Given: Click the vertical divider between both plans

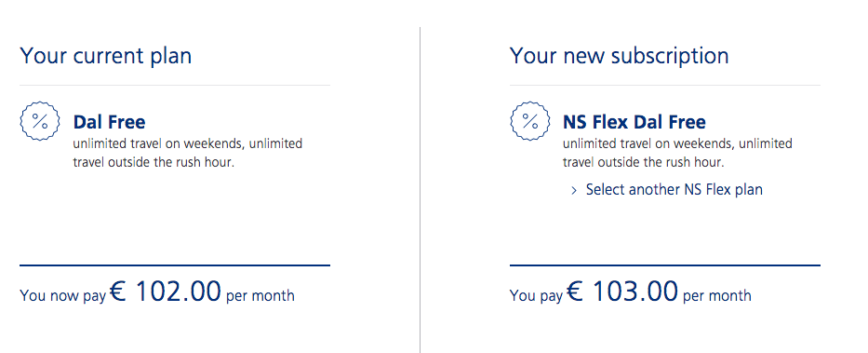Looking at the screenshot, I should click(x=420, y=189).
